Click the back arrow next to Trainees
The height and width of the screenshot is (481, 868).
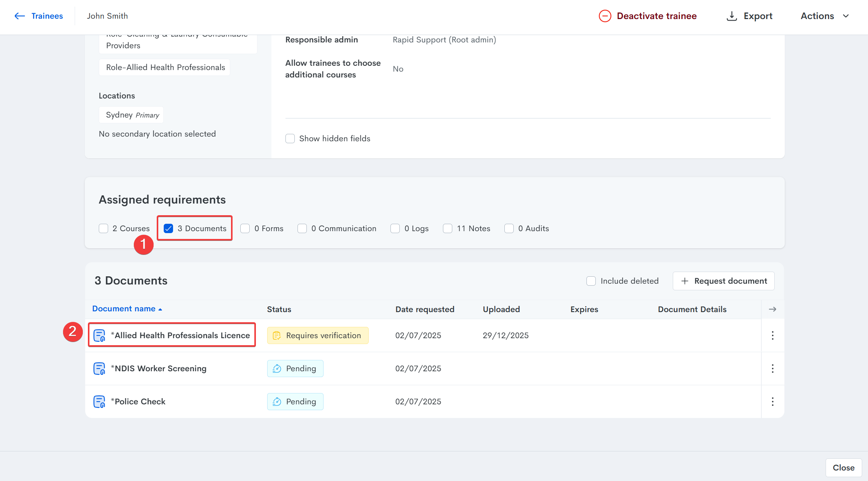pos(19,16)
